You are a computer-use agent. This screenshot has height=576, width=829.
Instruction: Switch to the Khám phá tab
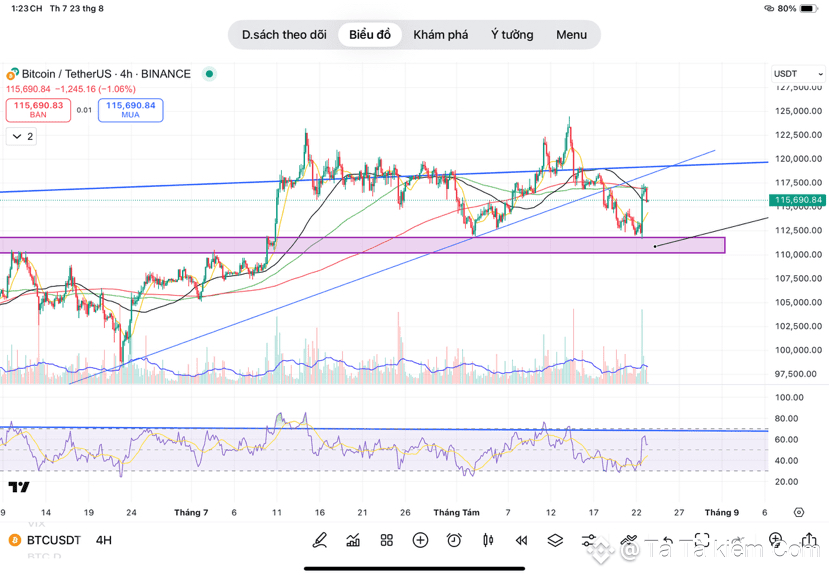pos(440,35)
